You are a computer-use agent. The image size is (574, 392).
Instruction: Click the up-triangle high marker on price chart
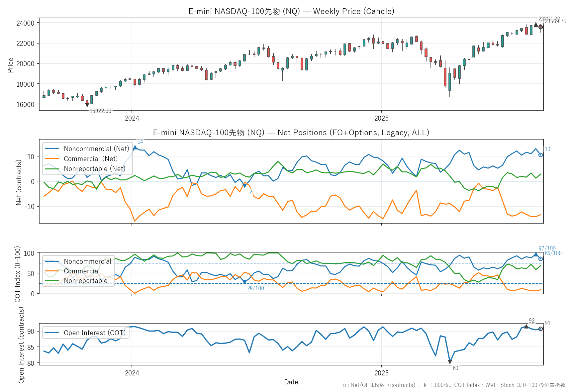(x=536, y=25)
